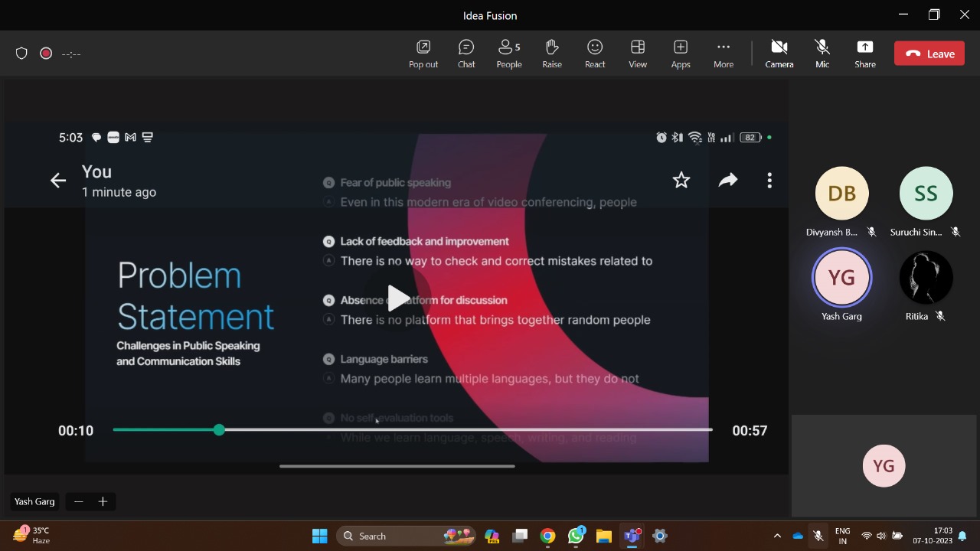
Task: Open the three-dot menu in shared video
Action: [769, 180]
